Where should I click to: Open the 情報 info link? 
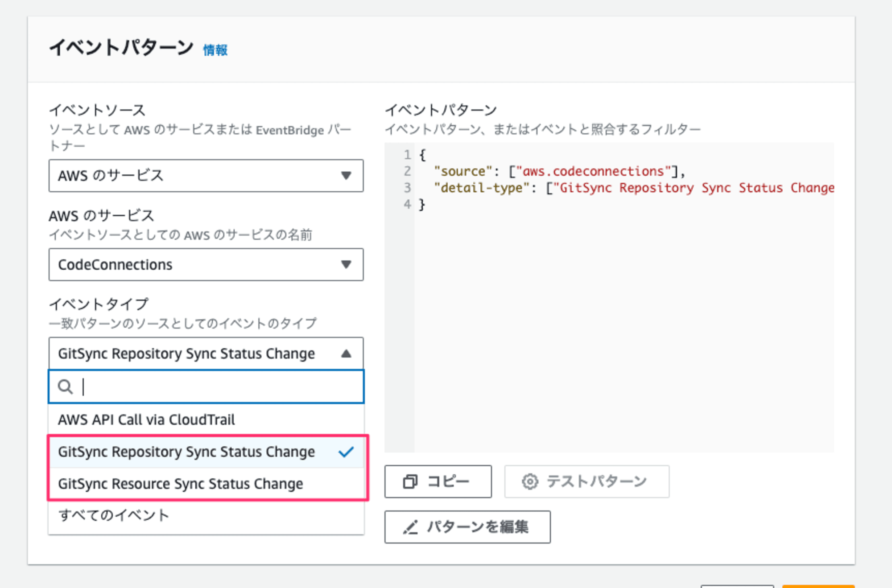(215, 50)
